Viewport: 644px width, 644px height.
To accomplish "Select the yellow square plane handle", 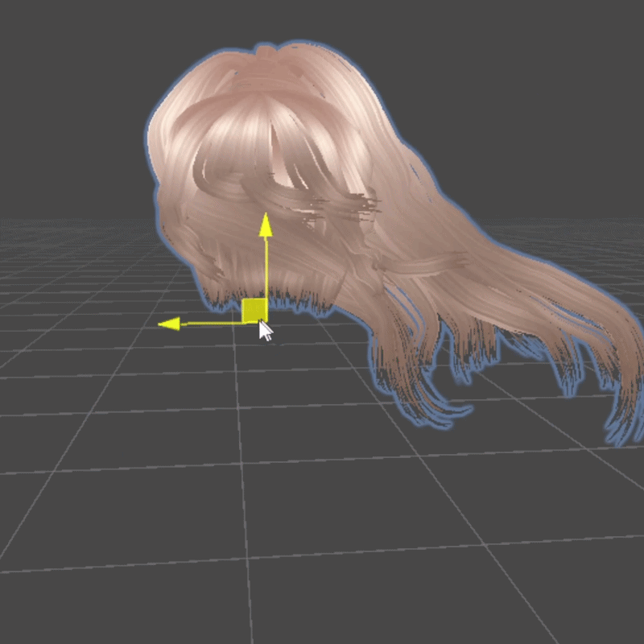I will click(x=254, y=310).
